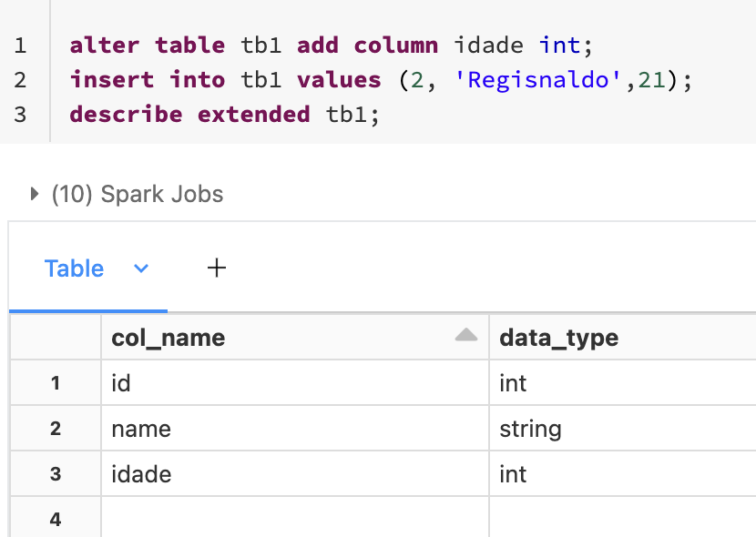Place cursor in the insert into code line
This screenshot has height=537, width=756.
click(381, 79)
